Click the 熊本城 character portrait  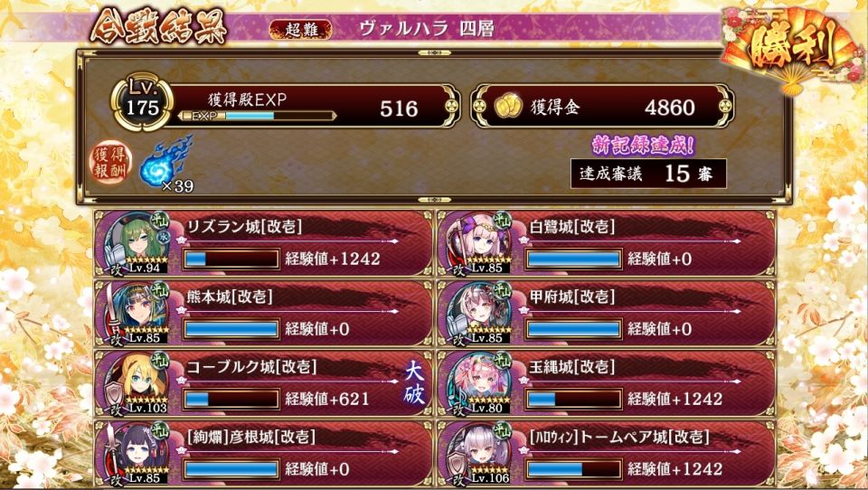pos(137,312)
